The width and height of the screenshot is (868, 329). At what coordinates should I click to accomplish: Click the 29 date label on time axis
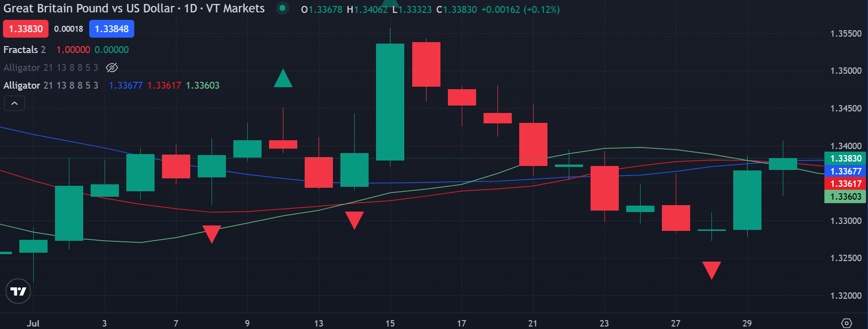tap(747, 323)
